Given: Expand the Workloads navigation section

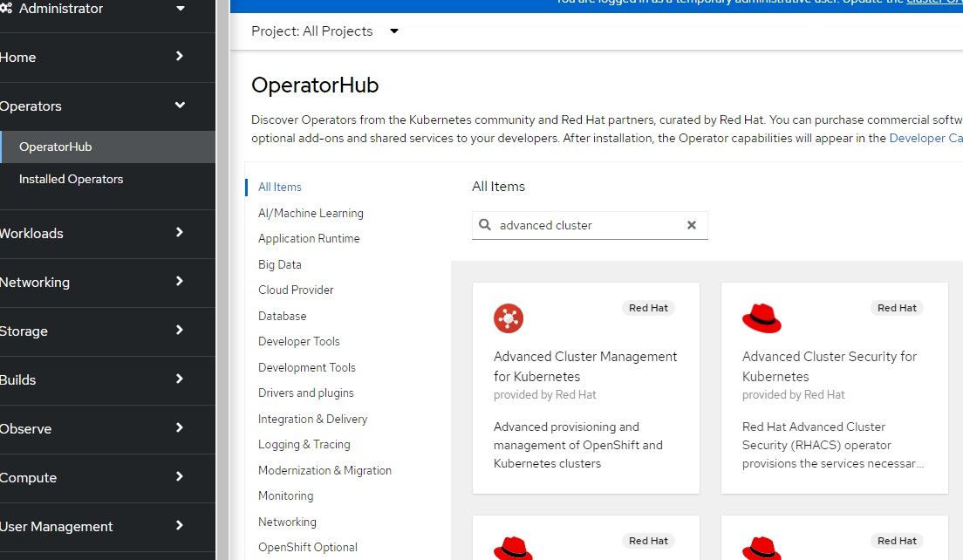Looking at the screenshot, I should [107, 234].
